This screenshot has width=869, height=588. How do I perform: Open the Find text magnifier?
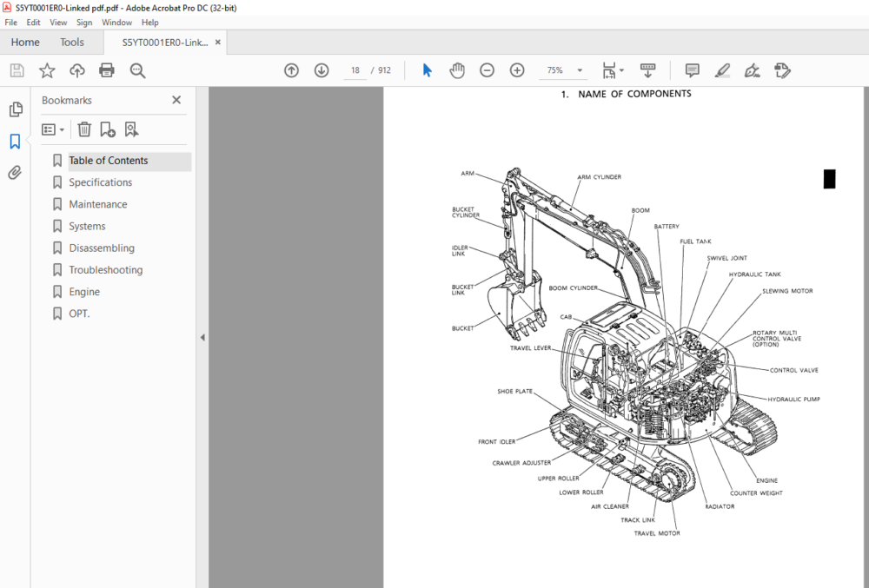[x=137, y=70]
